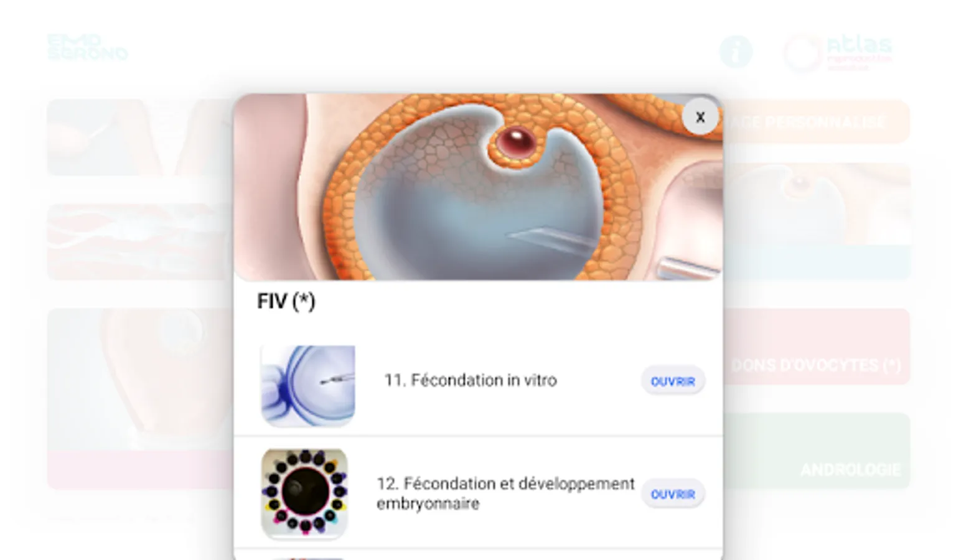Image resolution: width=956 pixels, height=560 pixels.
Task: Click the '12. Fécondation et développement embryonnaire' text
Action: point(505,493)
